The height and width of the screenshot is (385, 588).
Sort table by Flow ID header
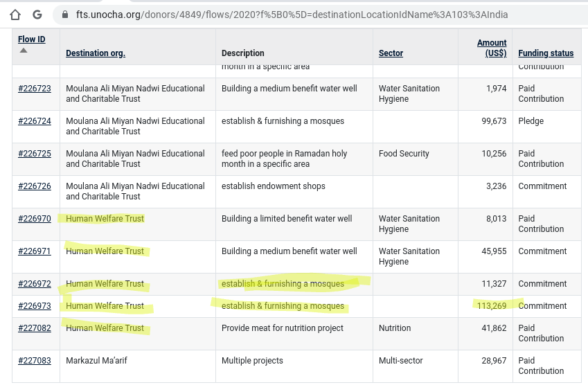pyautogui.click(x=31, y=39)
